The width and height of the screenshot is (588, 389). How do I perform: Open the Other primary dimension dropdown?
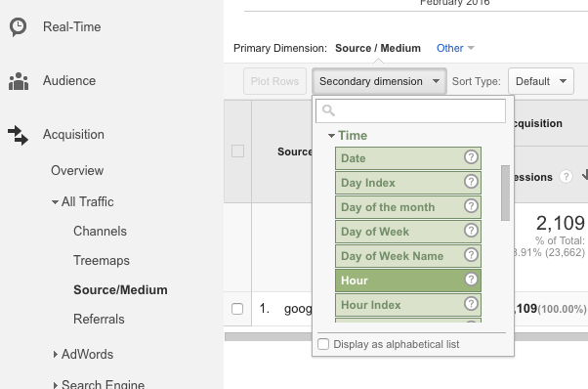click(455, 48)
